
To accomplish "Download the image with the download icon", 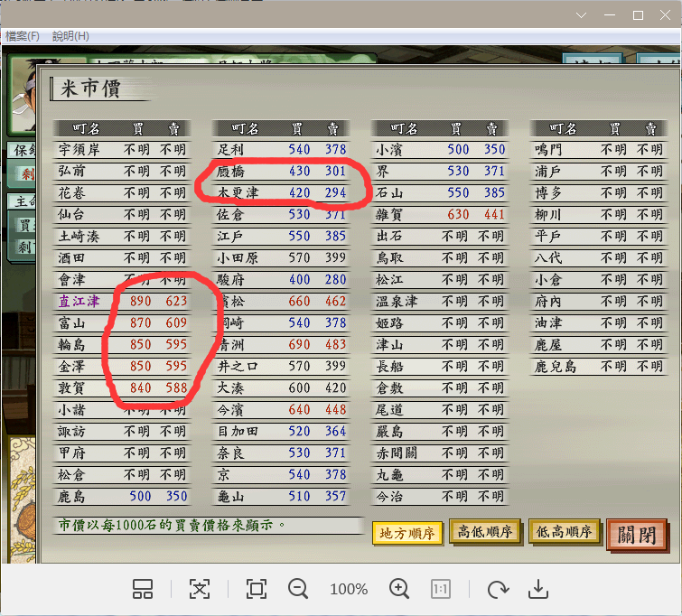I will [538, 589].
